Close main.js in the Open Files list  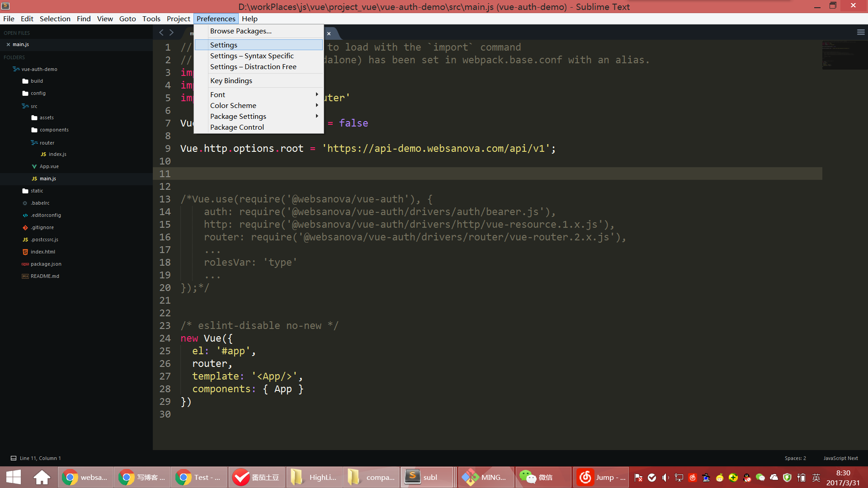8,44
